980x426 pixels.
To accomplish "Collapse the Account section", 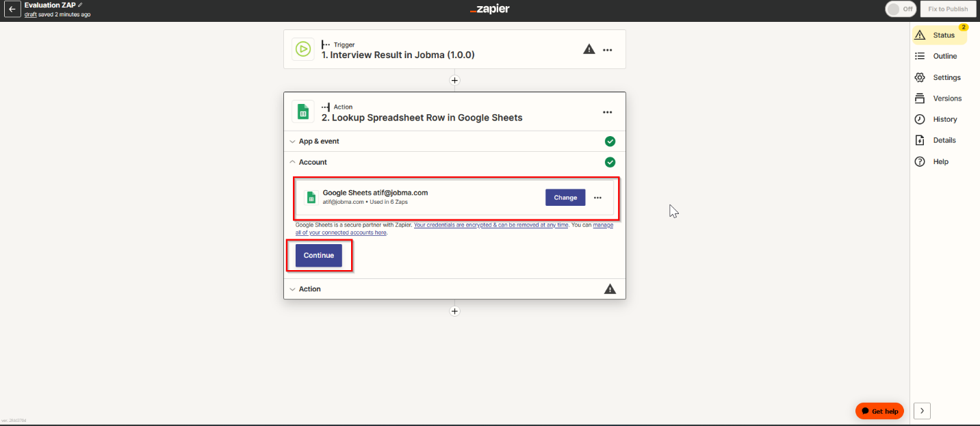I will 454,162.
